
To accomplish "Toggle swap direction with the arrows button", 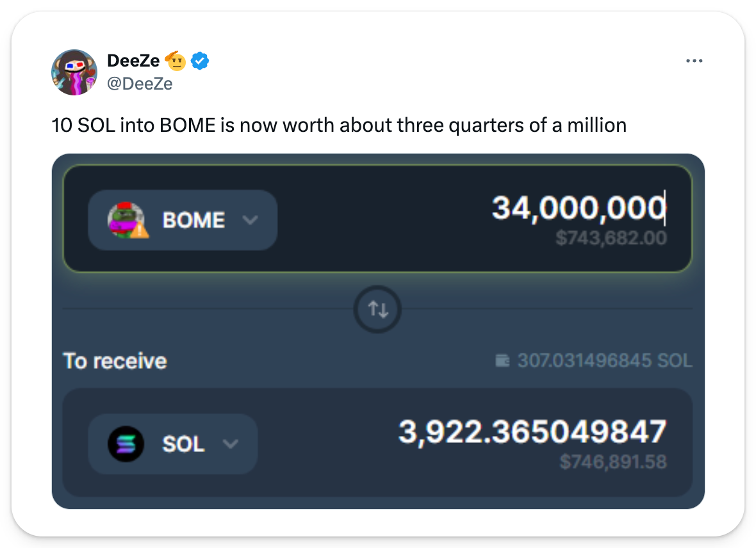I will pos(378,310).
